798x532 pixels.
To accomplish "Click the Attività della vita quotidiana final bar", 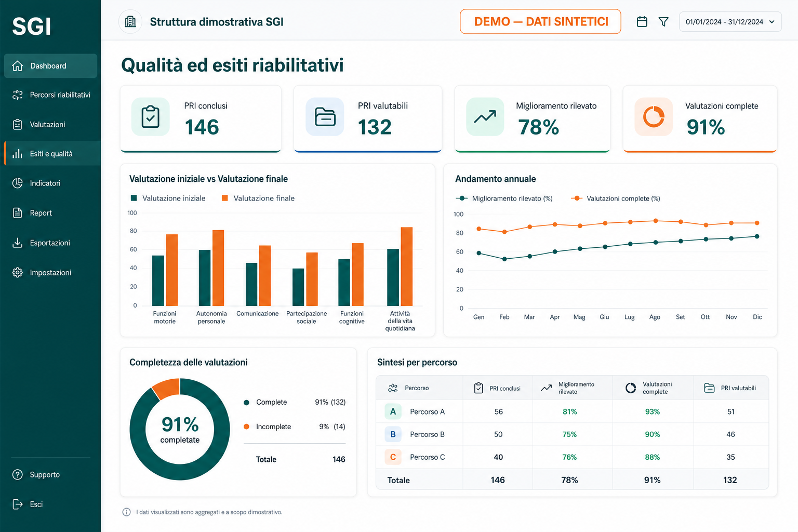I will pyautogui.click(x=407, y=267).
